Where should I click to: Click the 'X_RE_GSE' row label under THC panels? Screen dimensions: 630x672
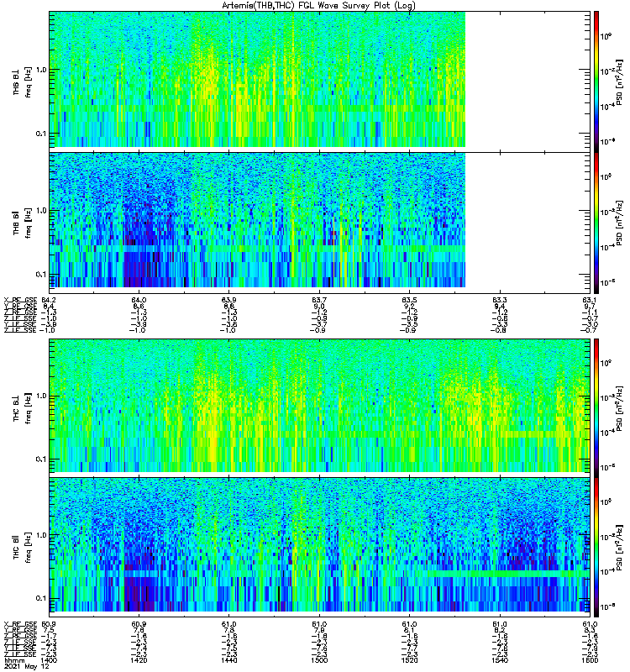point(20,624)
